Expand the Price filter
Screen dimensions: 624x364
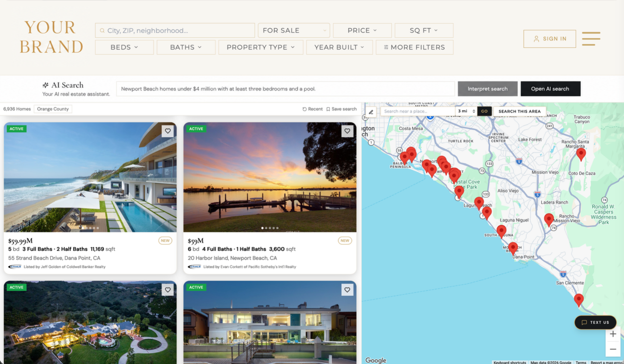click(x=362, y=30)
